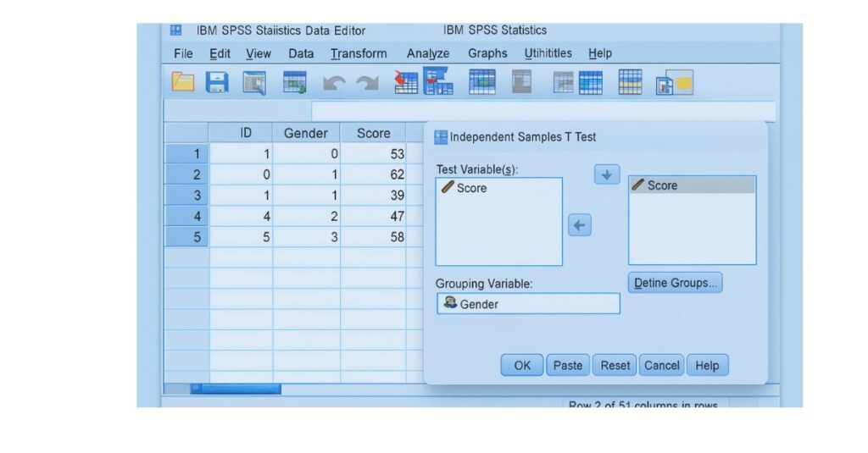Click the Reset button in dialog
The image size is (868, 453).
[615, 366]
